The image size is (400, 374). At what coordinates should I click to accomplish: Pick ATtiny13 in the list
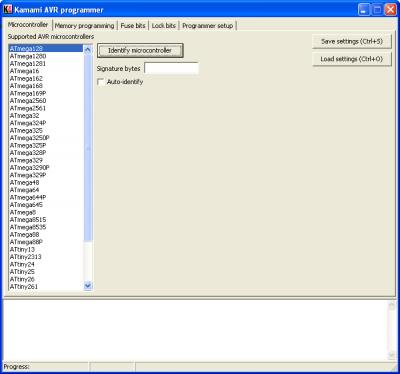pyautogui.click(x=46, y=249)
